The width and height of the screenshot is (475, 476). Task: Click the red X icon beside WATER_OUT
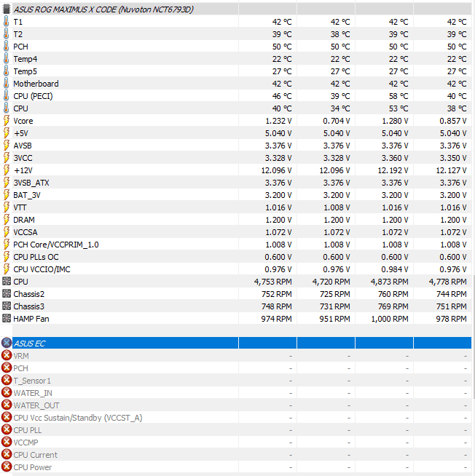[x=7, y=405]
